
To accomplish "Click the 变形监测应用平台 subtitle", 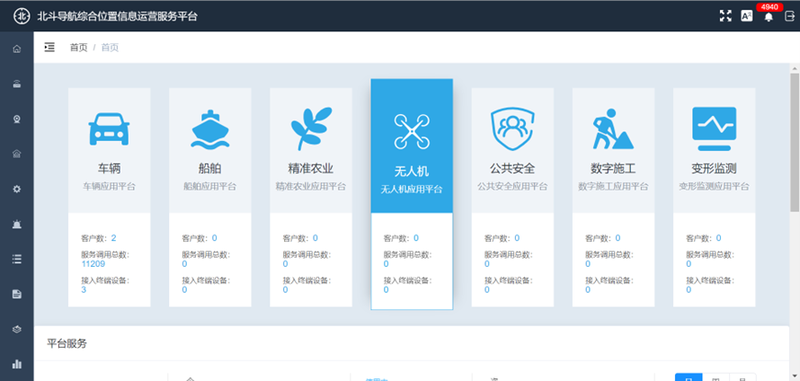I will [x=714, y=187].
